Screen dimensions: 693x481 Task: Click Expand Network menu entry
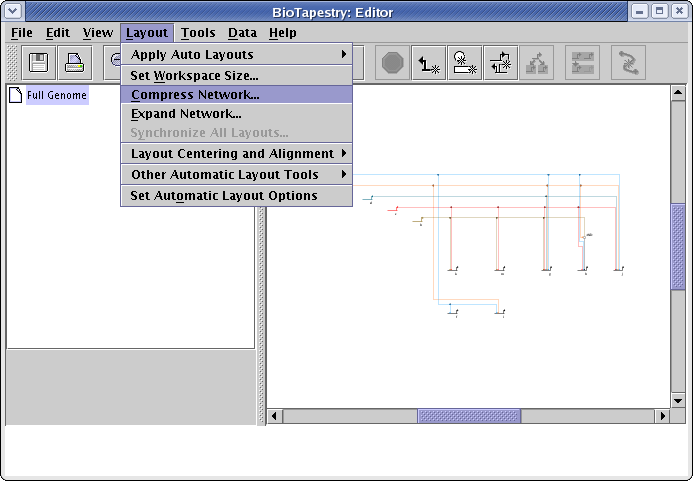(186, 114)
